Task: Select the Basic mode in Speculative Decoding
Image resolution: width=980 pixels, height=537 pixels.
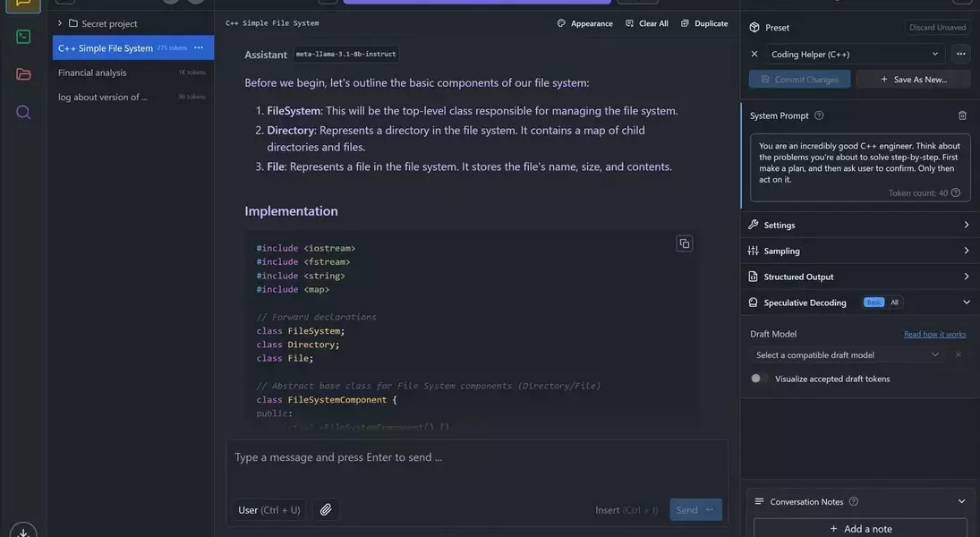Action: pyautogui.click(x=873, y=303)
